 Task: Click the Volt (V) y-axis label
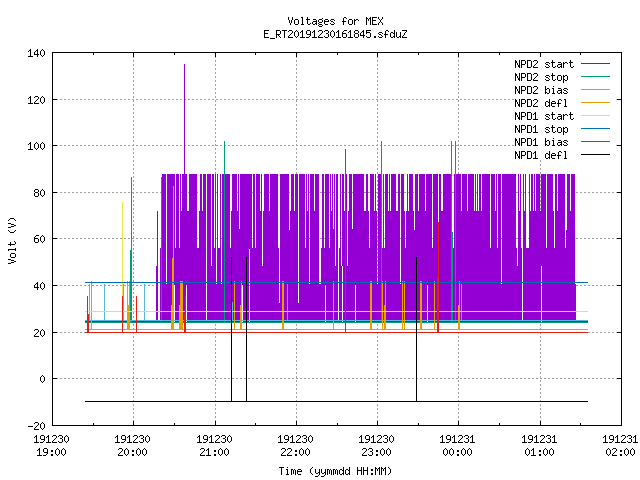tap(12, 240)
